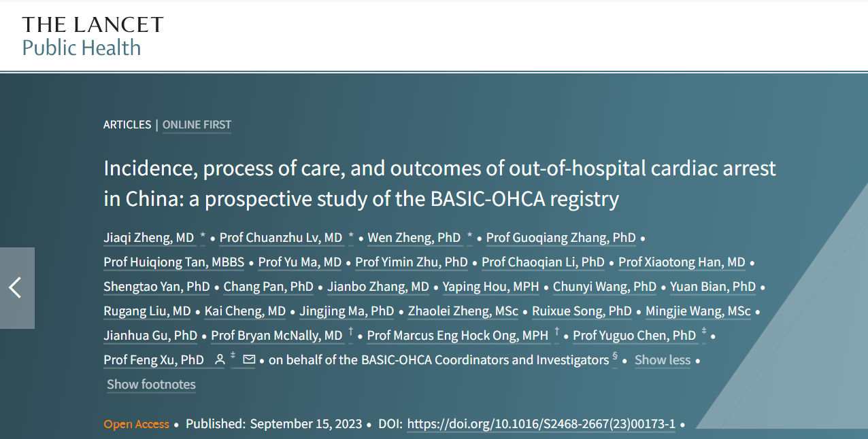
Task: Click the Open Access label
Action: [136, 424]
